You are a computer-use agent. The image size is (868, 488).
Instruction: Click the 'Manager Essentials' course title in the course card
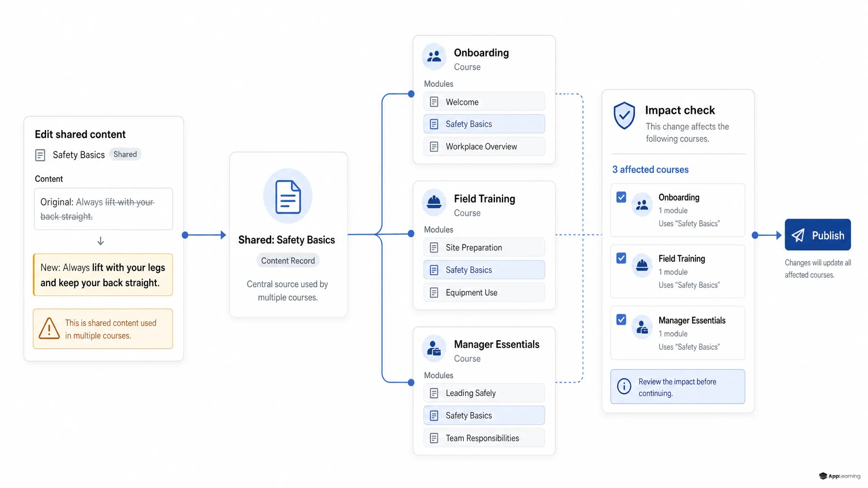coord(496,344)
